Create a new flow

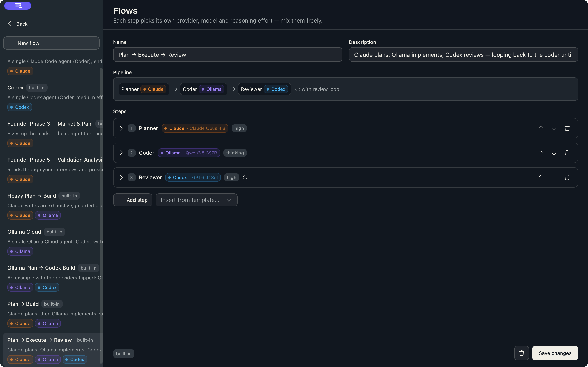click(51, 43)
